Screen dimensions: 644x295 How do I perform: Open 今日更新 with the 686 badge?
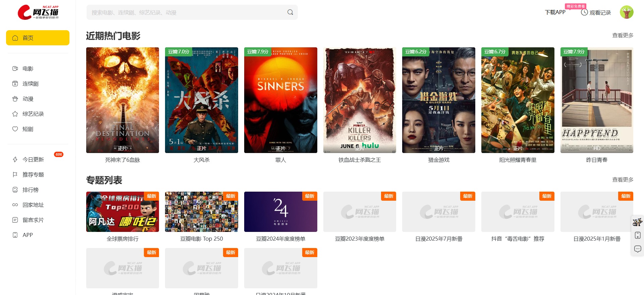coord(33,159)
